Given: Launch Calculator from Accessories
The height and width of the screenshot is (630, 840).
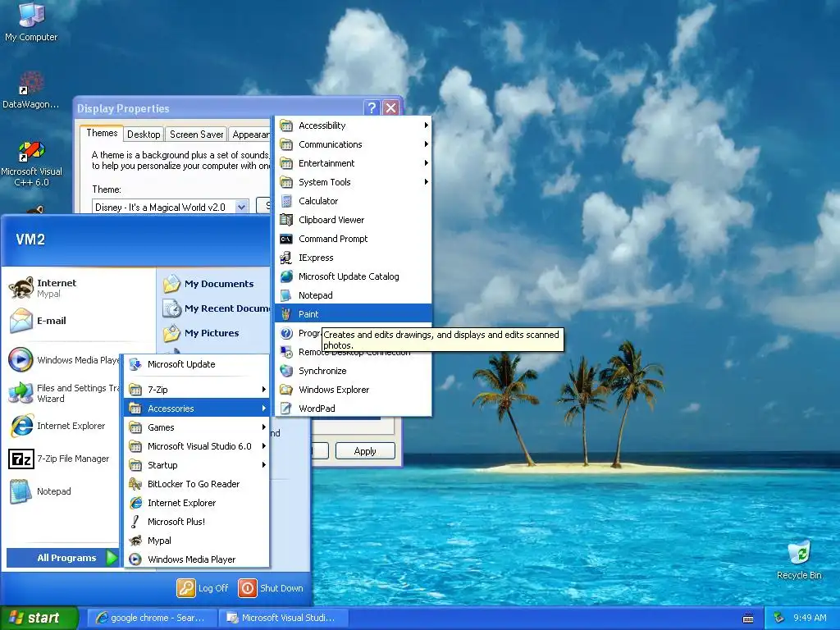Looking at the screenshot, I should pos(353,201).
